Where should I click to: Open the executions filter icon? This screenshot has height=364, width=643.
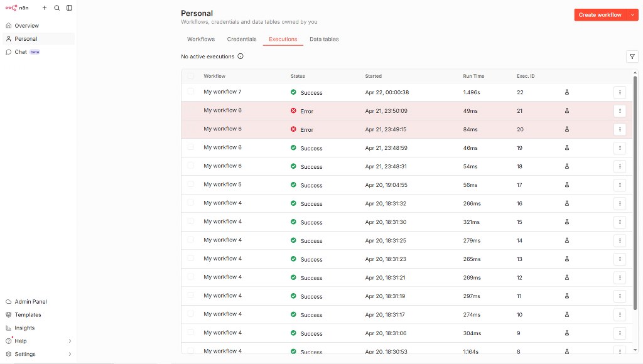click(x=632, y=56)
